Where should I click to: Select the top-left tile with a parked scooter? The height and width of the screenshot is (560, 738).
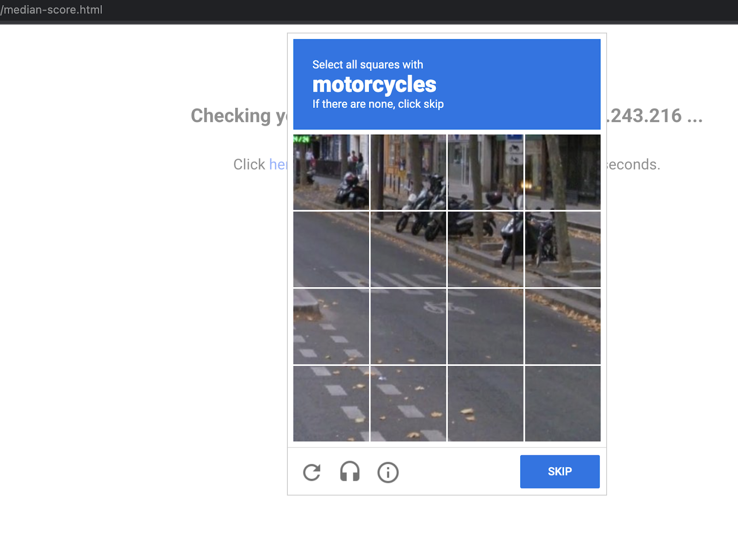[331, 172]
